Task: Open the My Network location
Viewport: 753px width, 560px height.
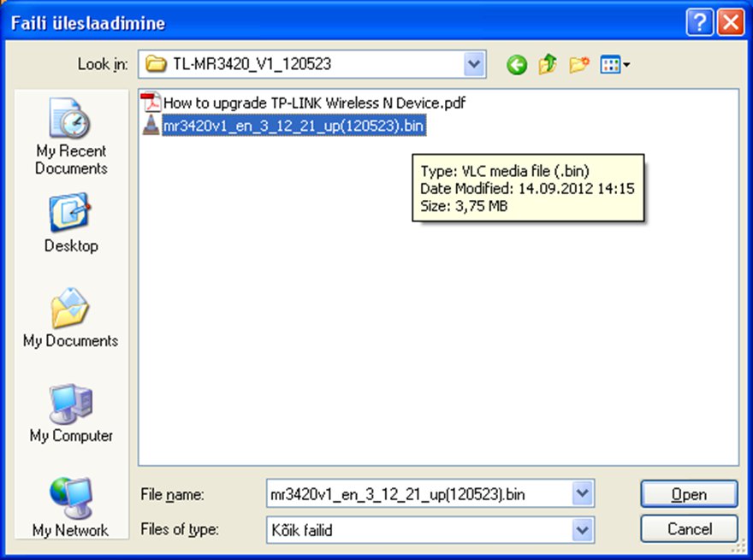Action: click(x=70, y=507)
